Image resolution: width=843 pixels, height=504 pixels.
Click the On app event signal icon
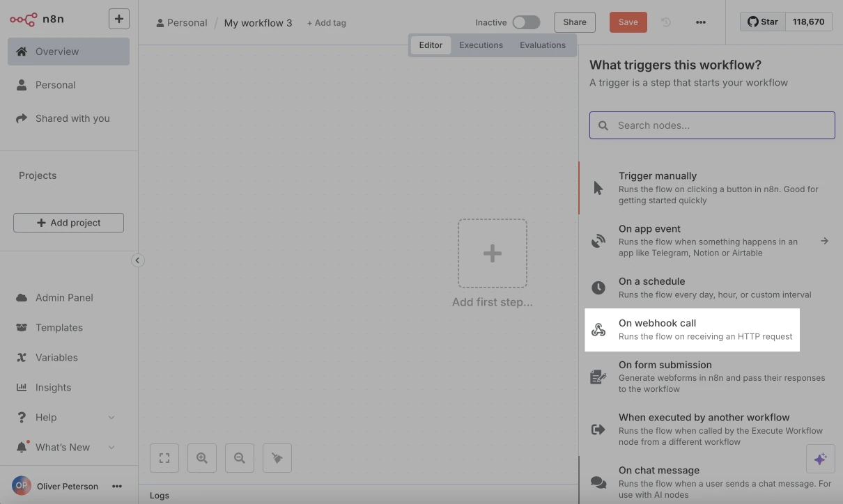598,241
